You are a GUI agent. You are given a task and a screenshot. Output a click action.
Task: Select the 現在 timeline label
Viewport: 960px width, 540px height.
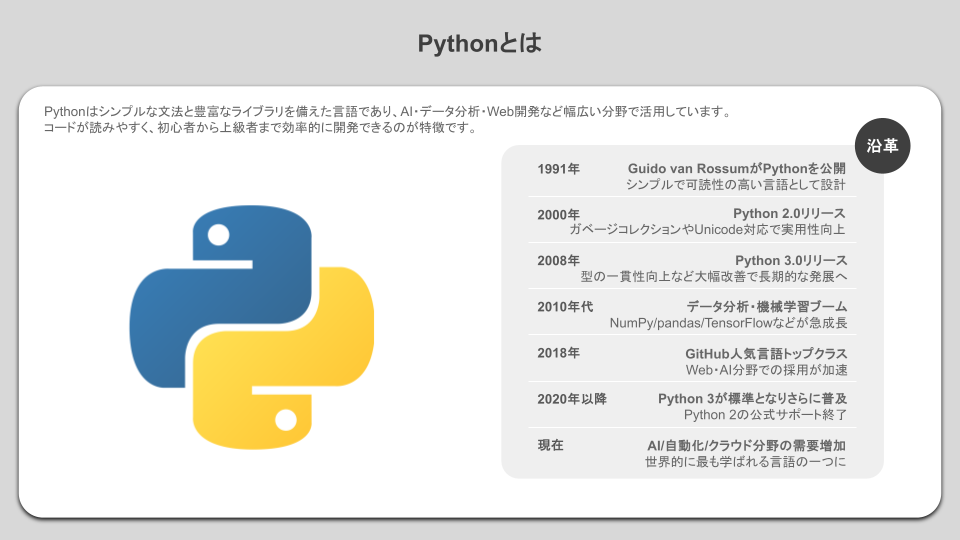point(550,445)
